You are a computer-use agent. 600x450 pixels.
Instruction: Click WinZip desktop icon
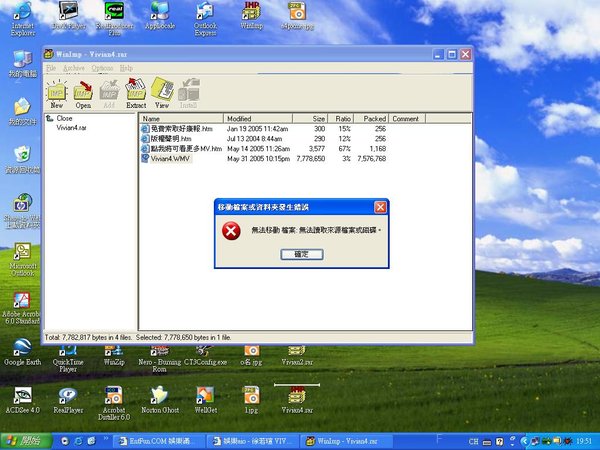pyautogui.click(x=114, y=355)
